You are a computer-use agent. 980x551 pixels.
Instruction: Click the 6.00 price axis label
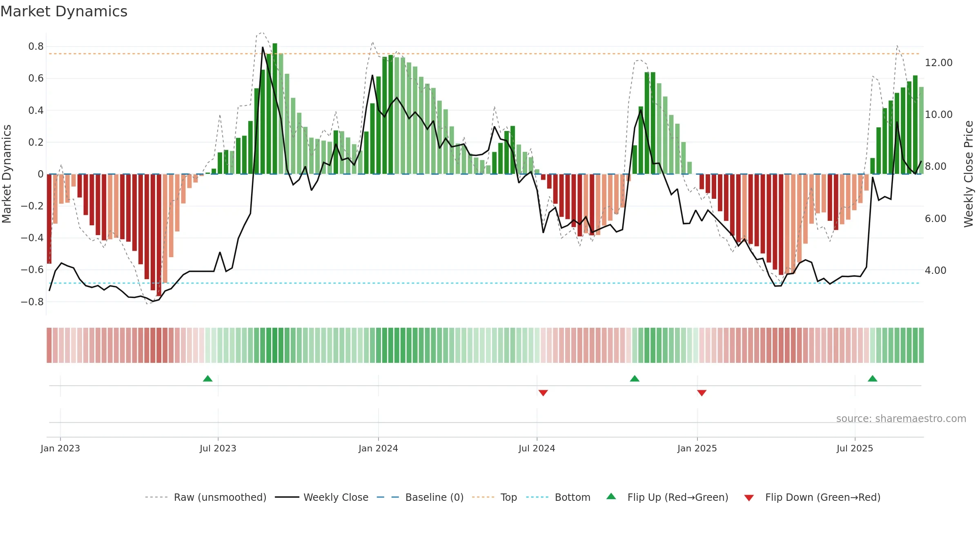click(935, 218)
